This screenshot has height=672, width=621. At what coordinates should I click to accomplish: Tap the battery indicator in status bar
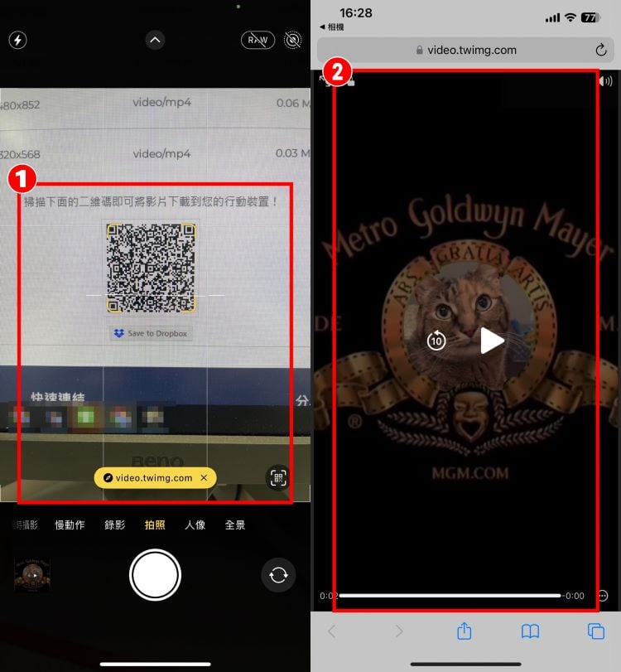tap(590, 17)
